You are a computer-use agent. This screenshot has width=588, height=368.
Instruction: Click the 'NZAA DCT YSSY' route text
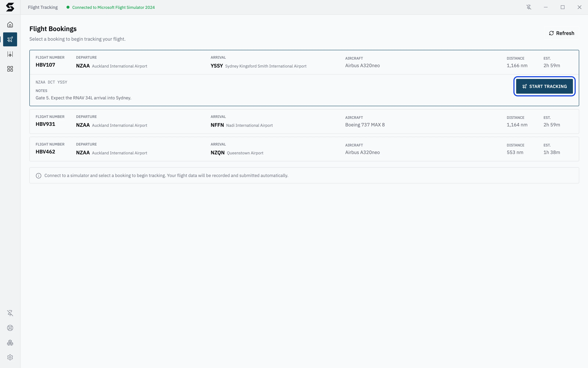51,82
